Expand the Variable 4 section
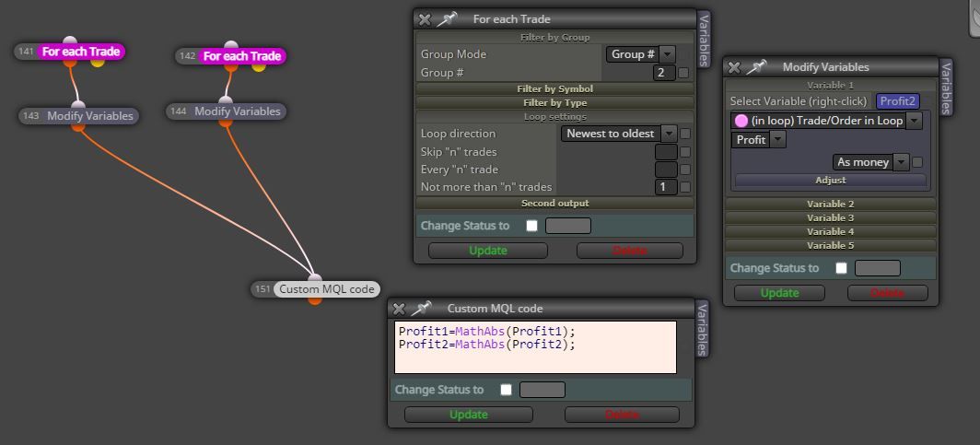 [x=831, y=231]
